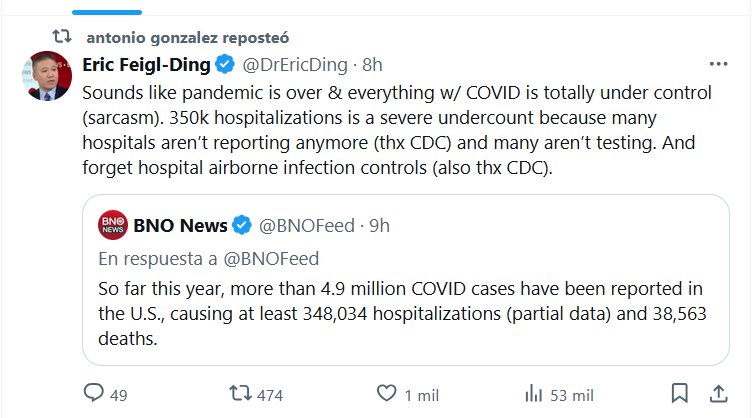
Task: Bookmark this tweet
Action: coord(678,393)
